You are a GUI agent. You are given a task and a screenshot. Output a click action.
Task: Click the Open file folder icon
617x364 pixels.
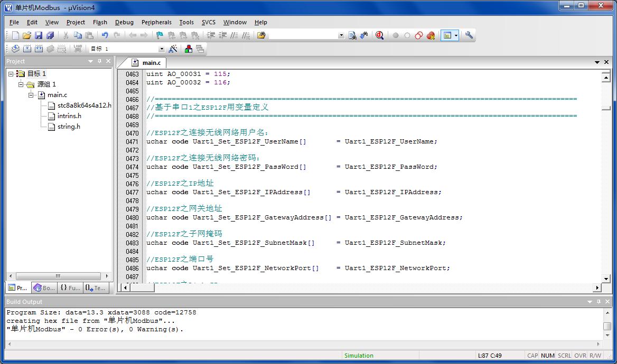tap(27, 35)
